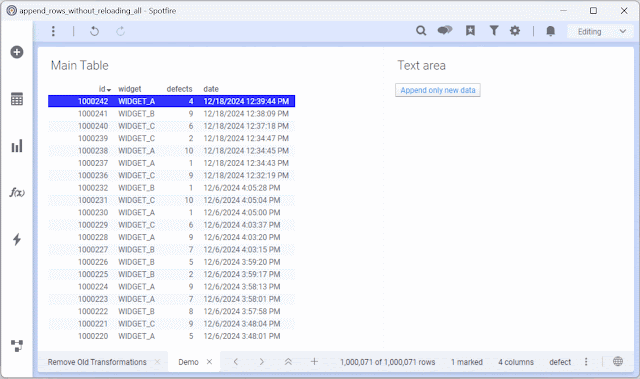
Task: Open the bookmarks panel icon
Action: tap(470, 31)
